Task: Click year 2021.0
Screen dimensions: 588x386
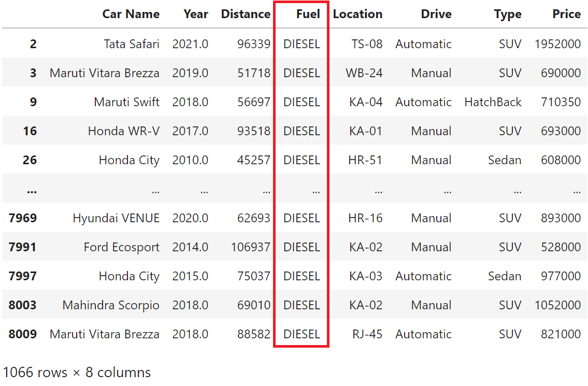Action: click(190, 44)
